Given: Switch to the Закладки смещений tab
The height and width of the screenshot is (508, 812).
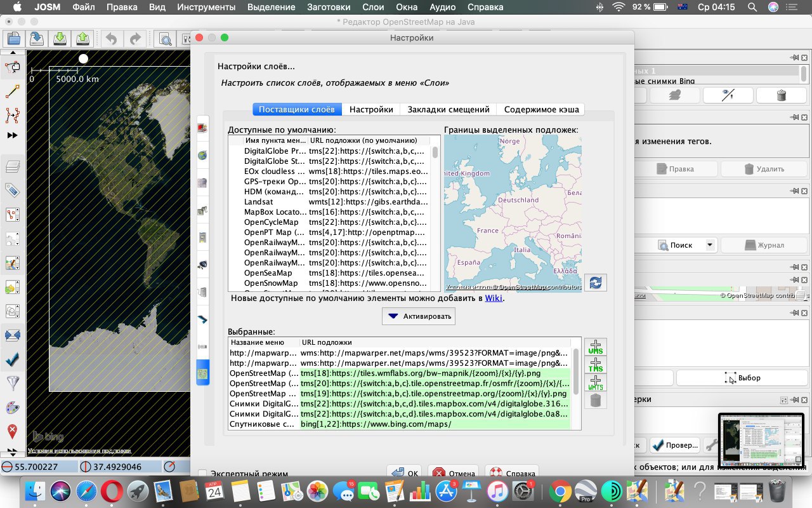Looking at the screenshot, I should click(449, 109).
